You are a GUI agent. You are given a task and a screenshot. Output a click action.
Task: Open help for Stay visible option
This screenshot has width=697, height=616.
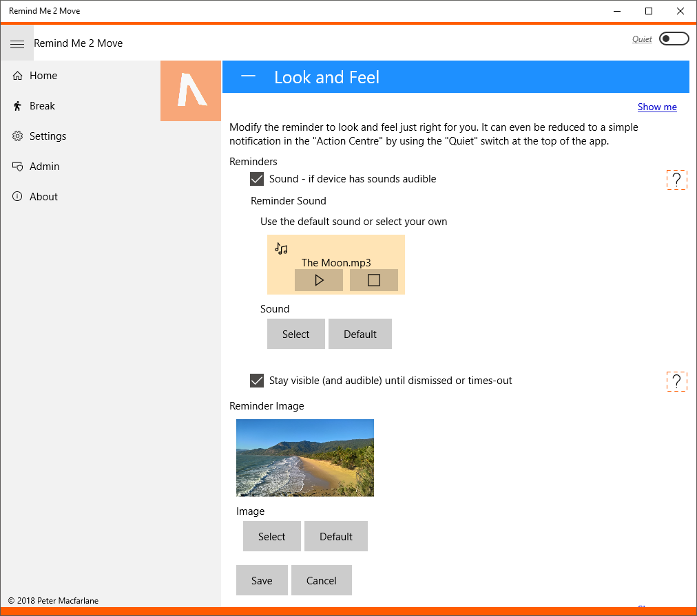pos(676,381)
